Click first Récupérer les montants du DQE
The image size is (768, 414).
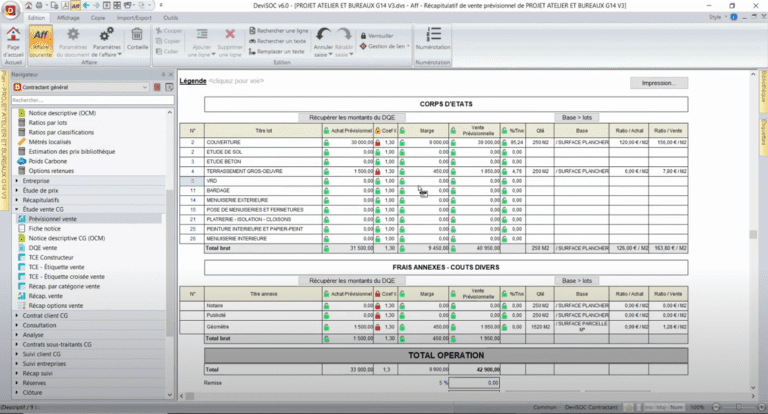(x=350, y=116)
